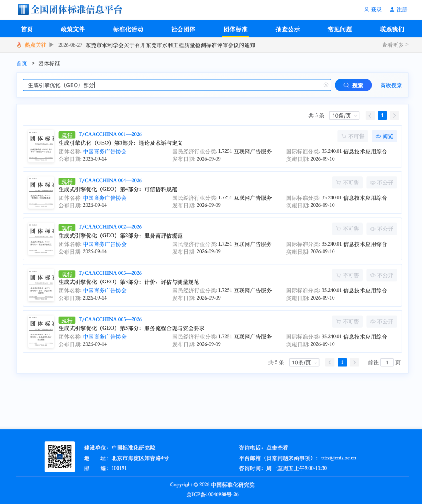The width and height of the screenshot is (422, 504).
Task: Click 不公开 button for the 003—2026 standard
Action: point(382,275)
